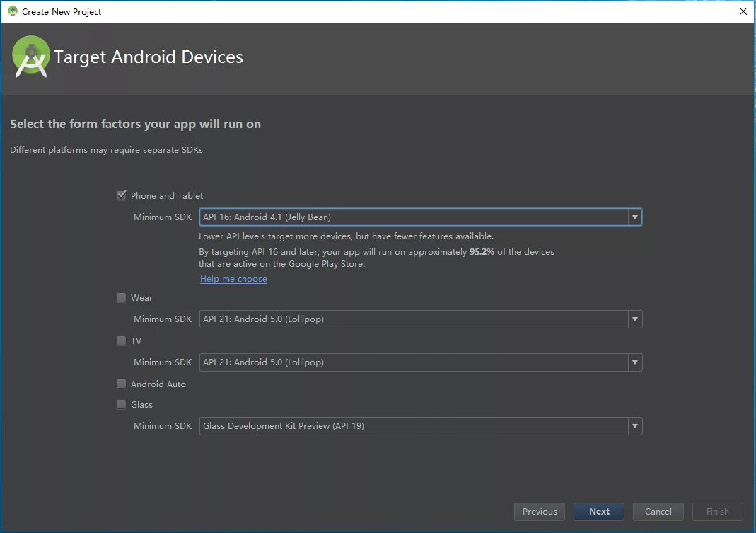Click 'Different platforms may require separate SDKs'
The width and height of the screenshot is (756, 533).
(107, 149)
